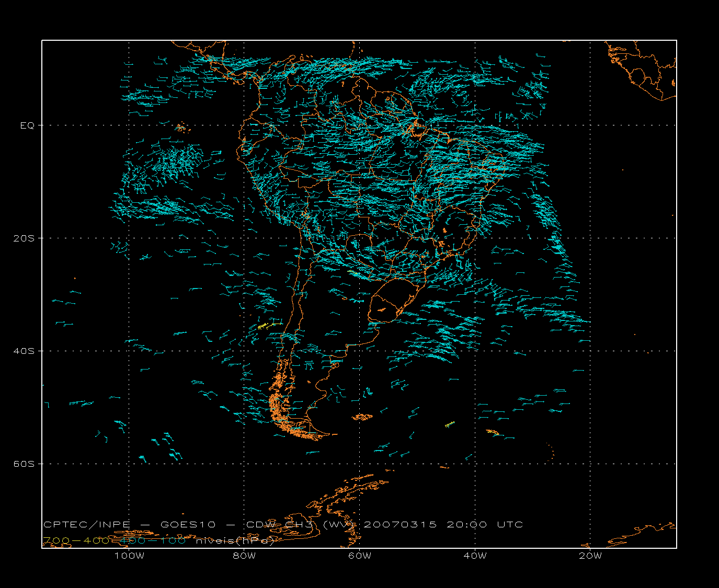Click the 20070315 date text
This screenshot has height=588, width=719.
(x=400, y=525)
